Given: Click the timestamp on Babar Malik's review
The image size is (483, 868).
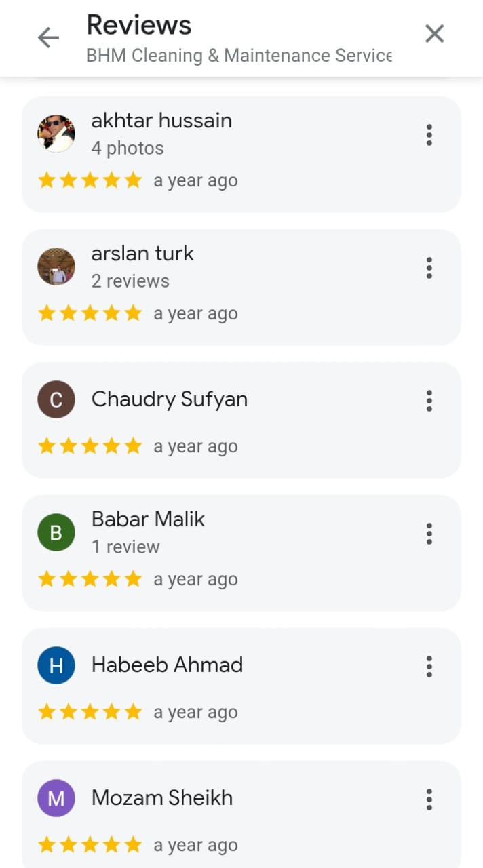Looking at the screenshot, I should click(195, 578).
